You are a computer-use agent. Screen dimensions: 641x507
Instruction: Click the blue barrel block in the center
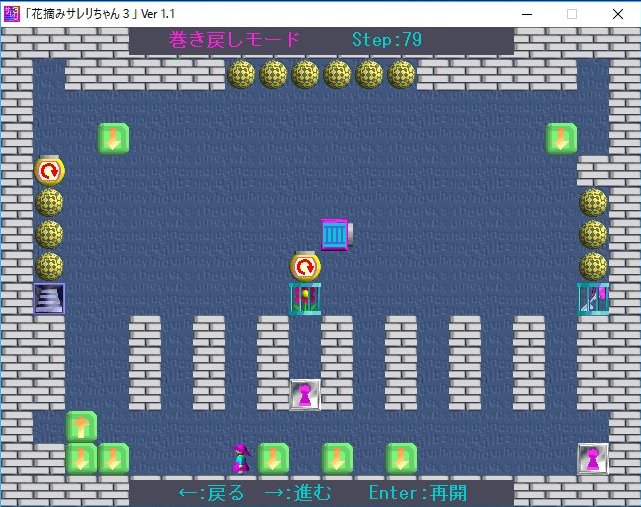point(336,234)
